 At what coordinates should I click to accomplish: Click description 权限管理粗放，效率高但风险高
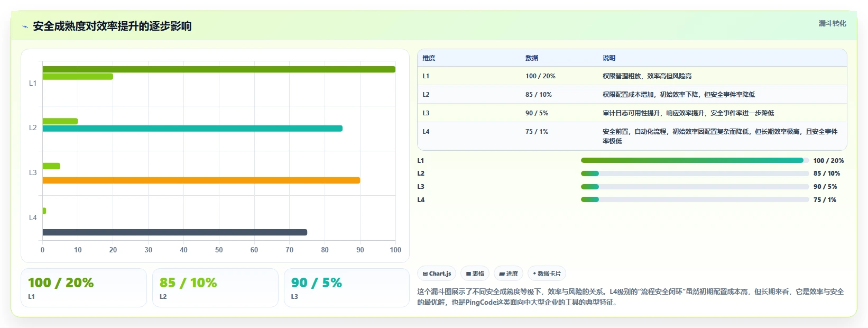pyautogui.click(x=647, y=76)
